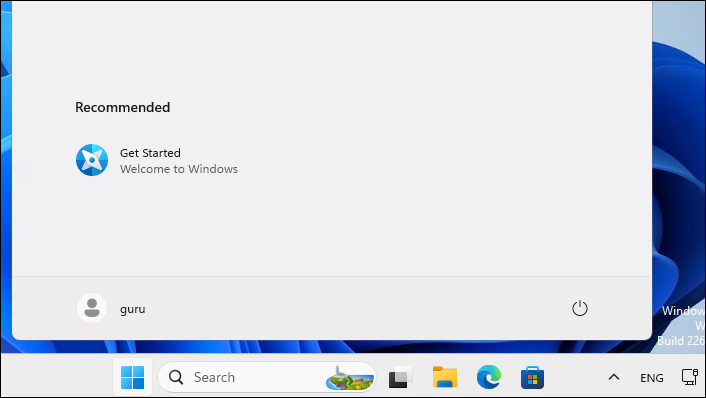Click the Windows build watermark text
The image size is (706, 398).
pos(682,326)
